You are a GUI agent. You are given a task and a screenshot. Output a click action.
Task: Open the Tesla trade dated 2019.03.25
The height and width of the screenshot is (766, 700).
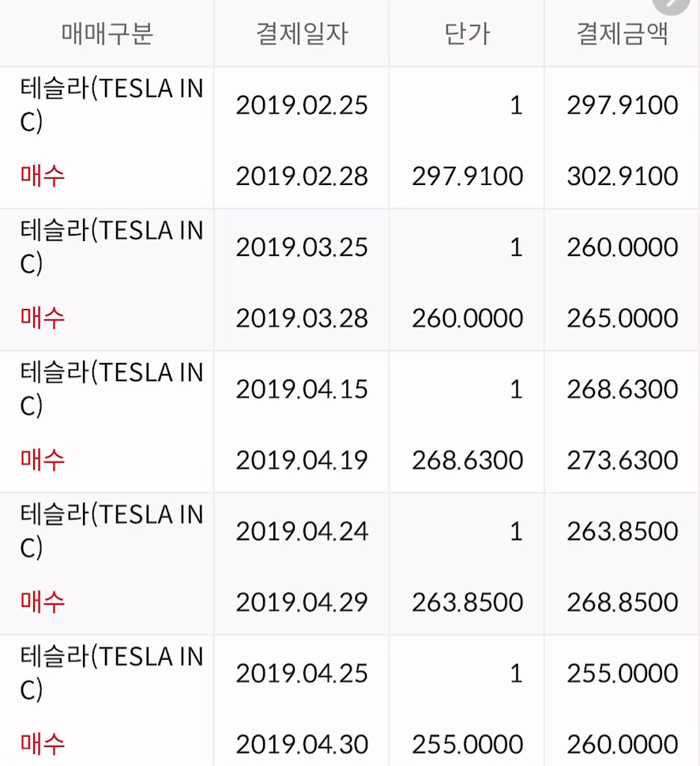[x=349, y=280]
